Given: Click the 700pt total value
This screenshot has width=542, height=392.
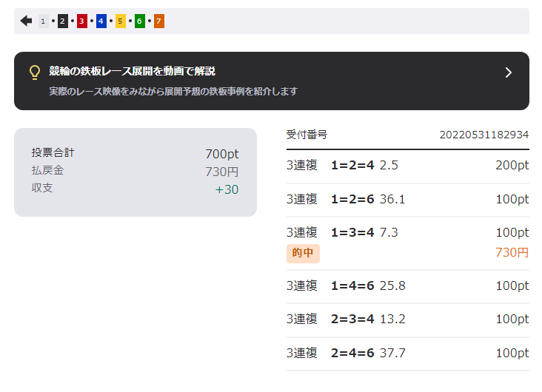Looking at the screenshot, I should coord(222,154).
